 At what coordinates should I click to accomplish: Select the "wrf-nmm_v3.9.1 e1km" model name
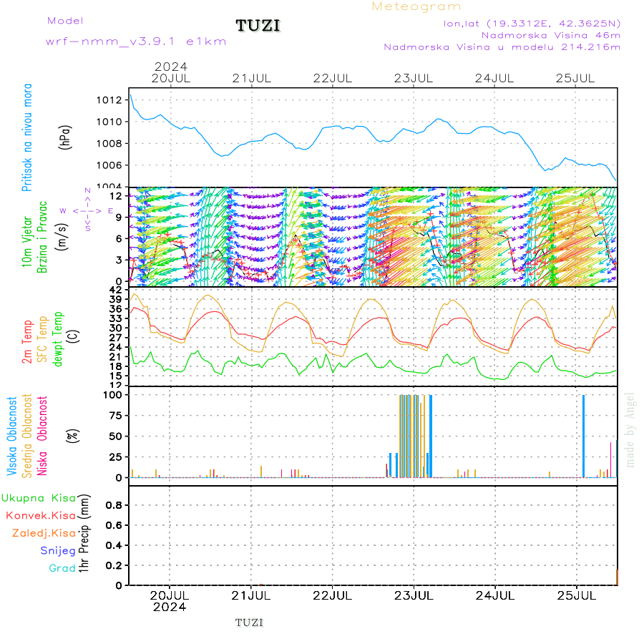point(136,42)
